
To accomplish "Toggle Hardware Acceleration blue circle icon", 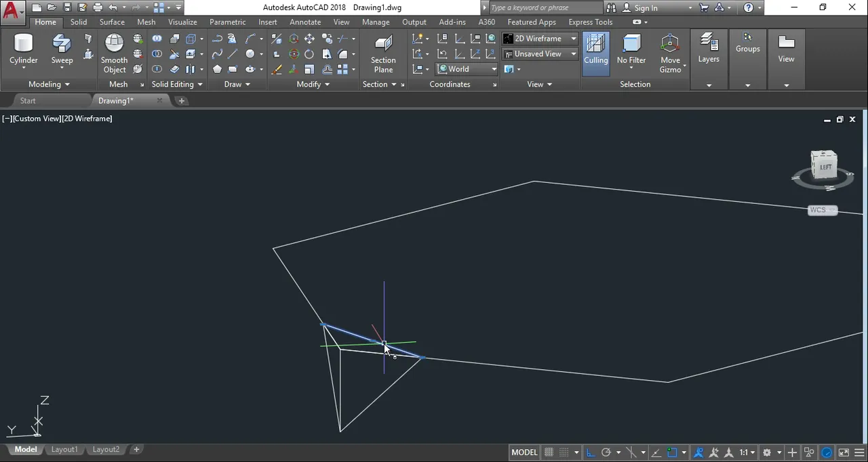I will pos(827,453).
